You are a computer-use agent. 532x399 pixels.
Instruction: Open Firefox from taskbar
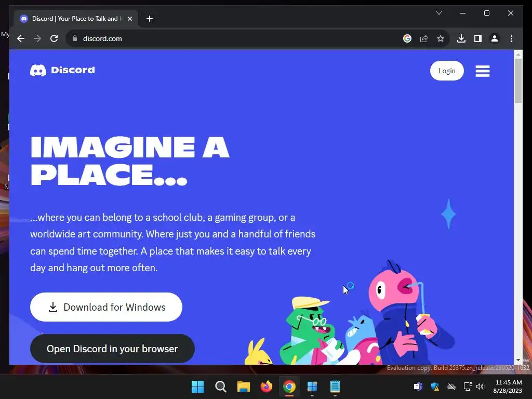pos(267,387)
